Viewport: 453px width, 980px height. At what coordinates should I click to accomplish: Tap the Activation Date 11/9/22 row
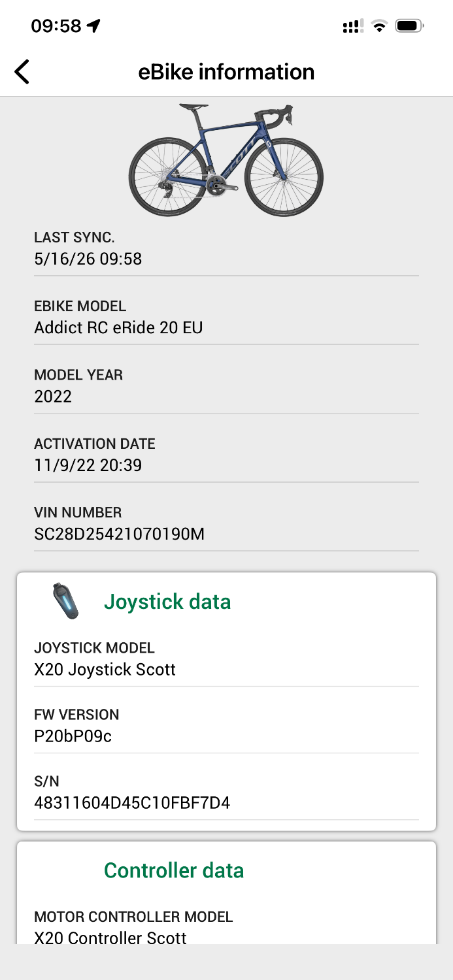click(x=226, y=455)
